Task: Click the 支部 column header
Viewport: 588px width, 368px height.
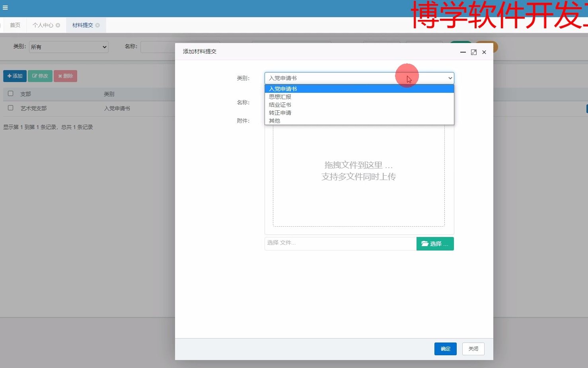Action: [x=26, y=94]
